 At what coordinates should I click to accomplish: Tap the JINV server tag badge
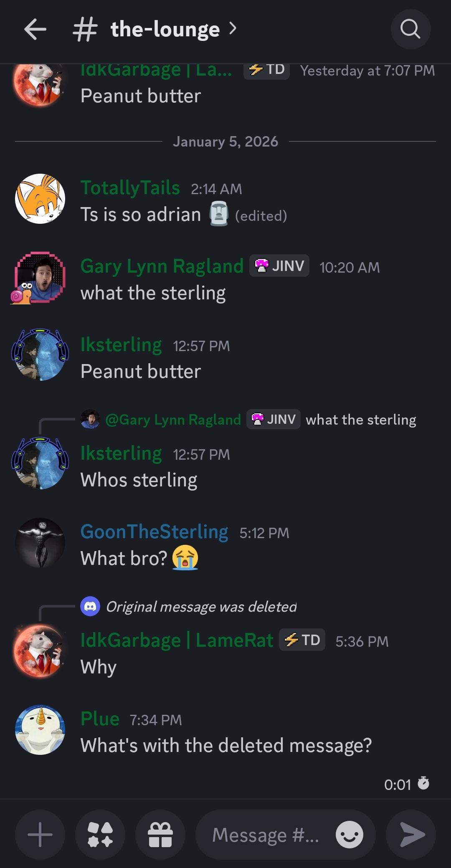click(279, 266)
